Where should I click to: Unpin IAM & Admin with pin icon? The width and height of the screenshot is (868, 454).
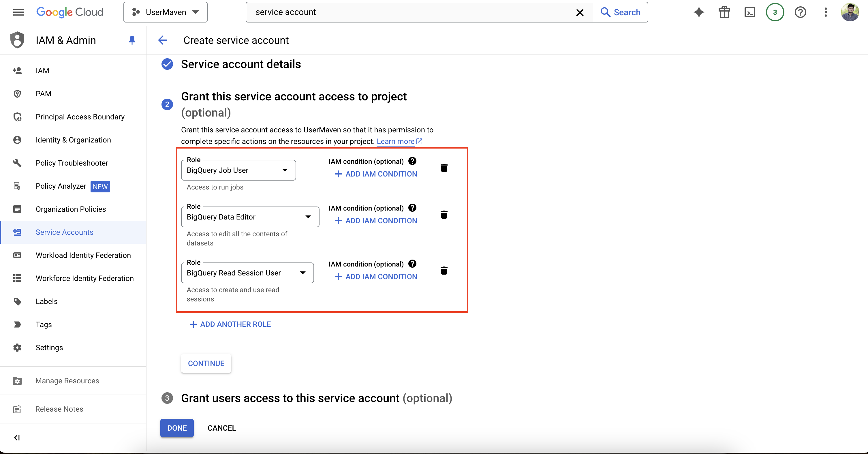pyautogui.click(x=132, y=40)
